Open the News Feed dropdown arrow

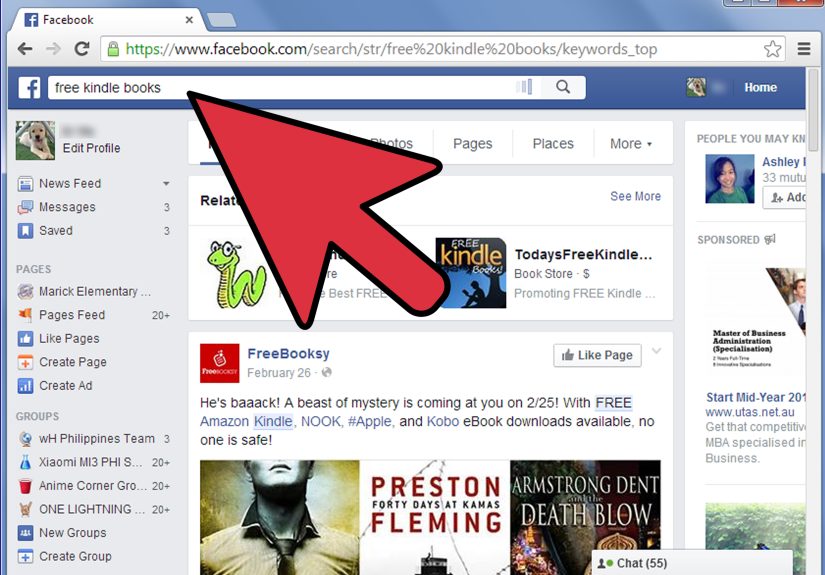pos(166,184)
